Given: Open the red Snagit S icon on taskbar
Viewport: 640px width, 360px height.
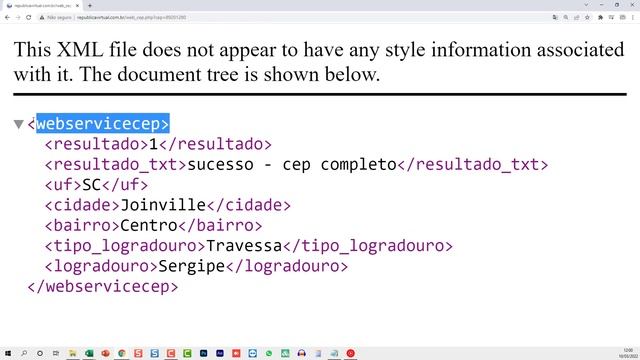Looking at the screenshot, I should pos(138,353).
